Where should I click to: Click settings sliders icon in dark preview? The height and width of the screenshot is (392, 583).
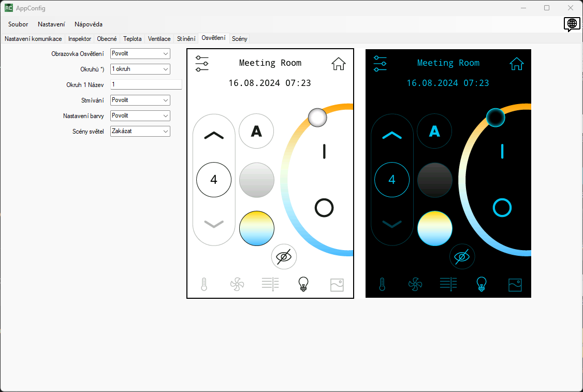point(380,64)
